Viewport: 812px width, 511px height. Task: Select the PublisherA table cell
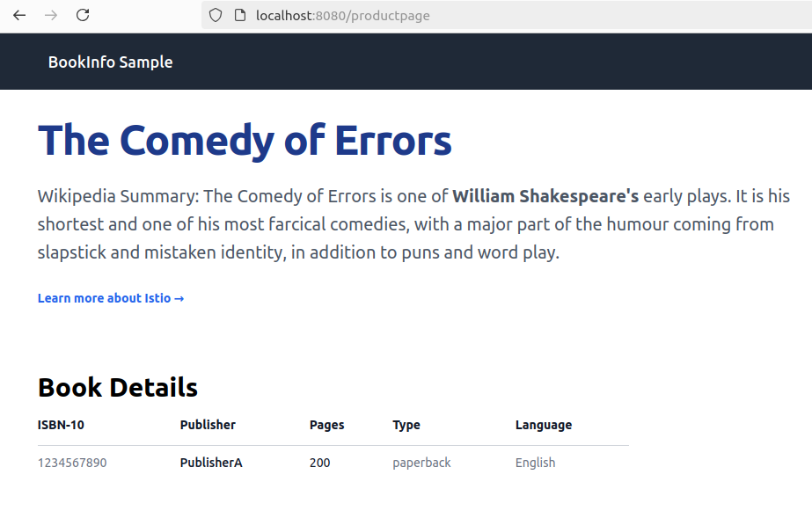tap(211, 463)
